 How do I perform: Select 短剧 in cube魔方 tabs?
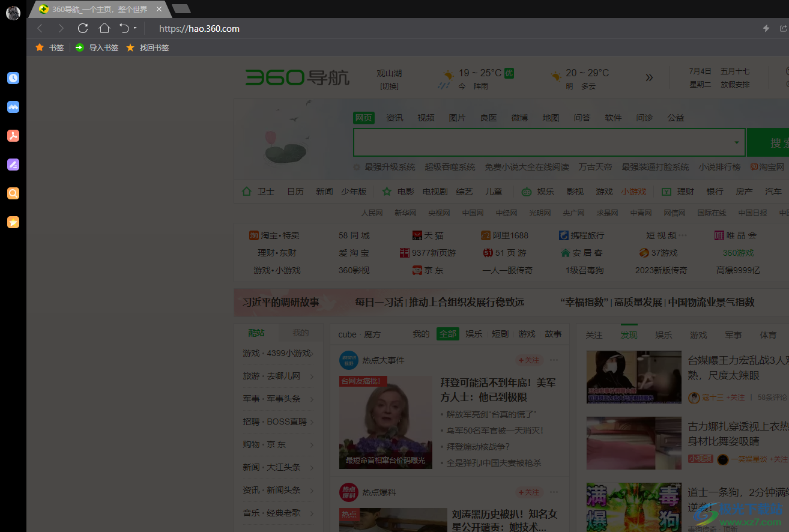pyautogui.click(x=500, y=334)
